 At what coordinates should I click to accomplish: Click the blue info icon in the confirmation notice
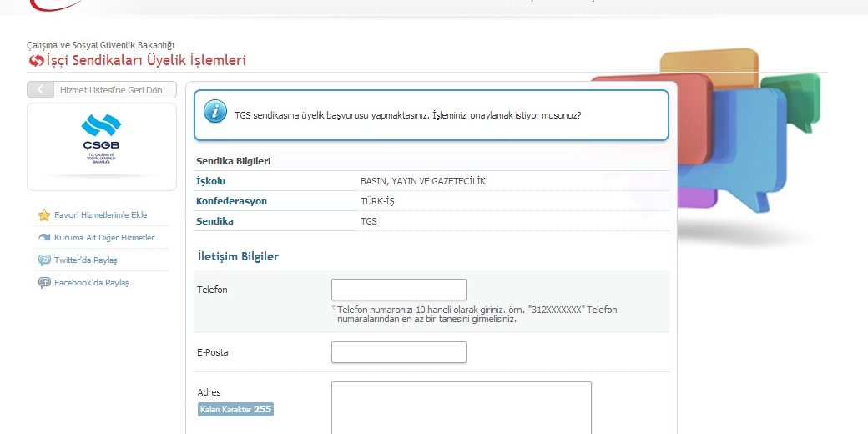click(x=215, y=111)
